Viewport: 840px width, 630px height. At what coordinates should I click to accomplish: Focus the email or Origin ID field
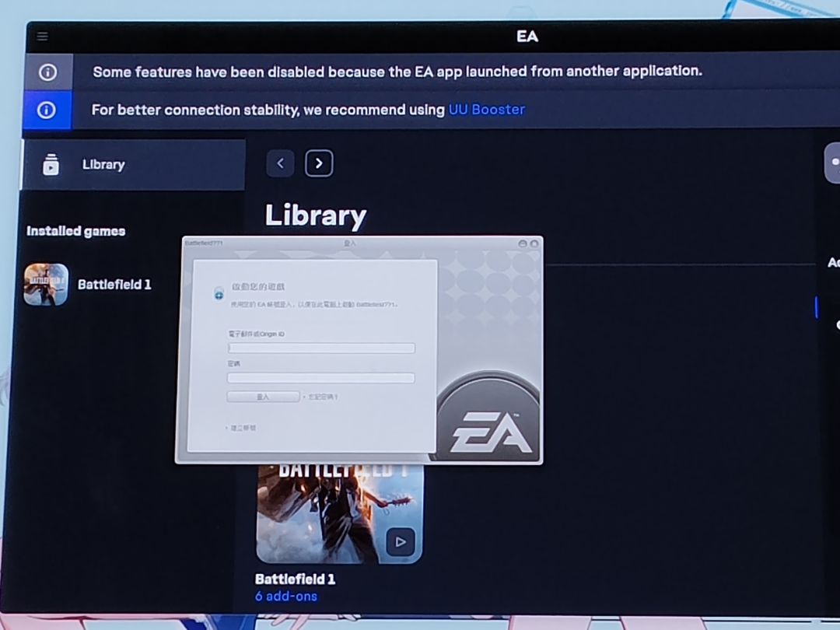tap(321, 348)
